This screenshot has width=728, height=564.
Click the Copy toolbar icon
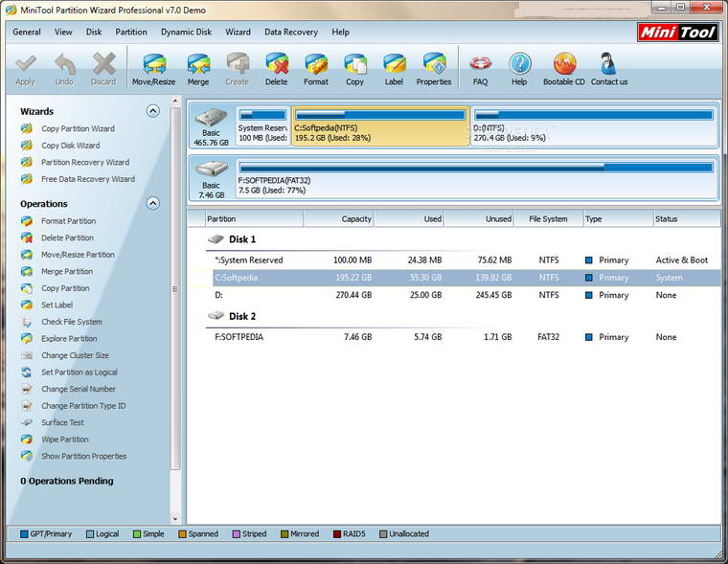click(x=354, y=70)
